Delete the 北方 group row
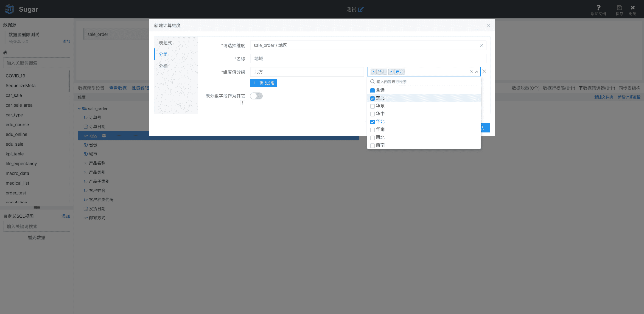 (x=484, y=72)
